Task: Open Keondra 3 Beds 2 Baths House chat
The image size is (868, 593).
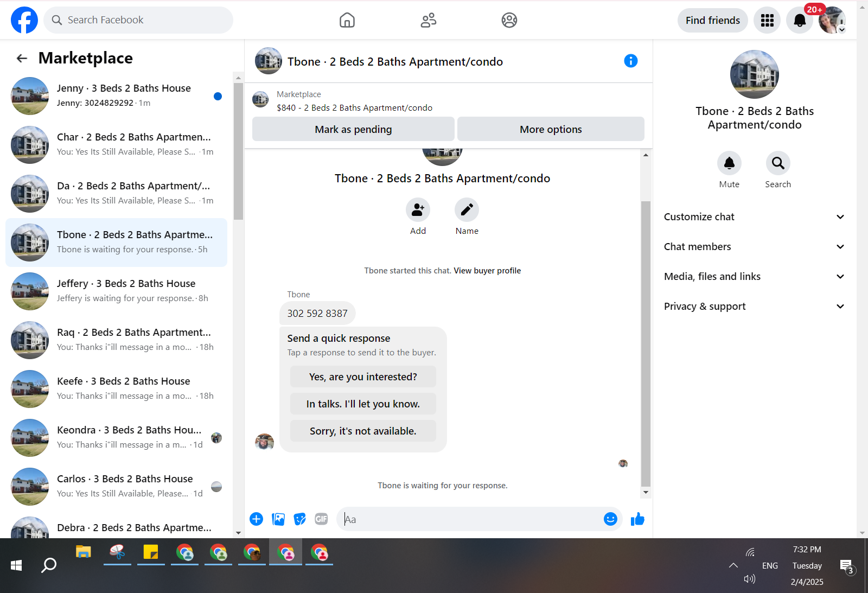Action: [x=117, y=438]
